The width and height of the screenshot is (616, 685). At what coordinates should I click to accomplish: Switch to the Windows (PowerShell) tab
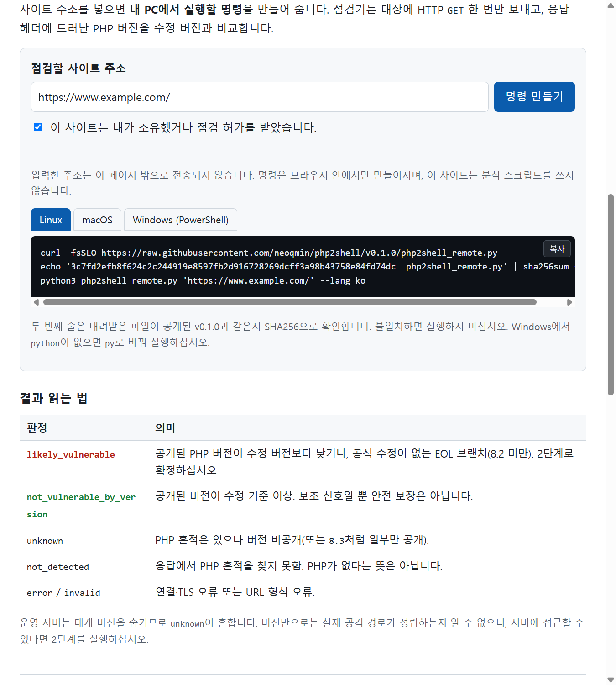[181, 220]
